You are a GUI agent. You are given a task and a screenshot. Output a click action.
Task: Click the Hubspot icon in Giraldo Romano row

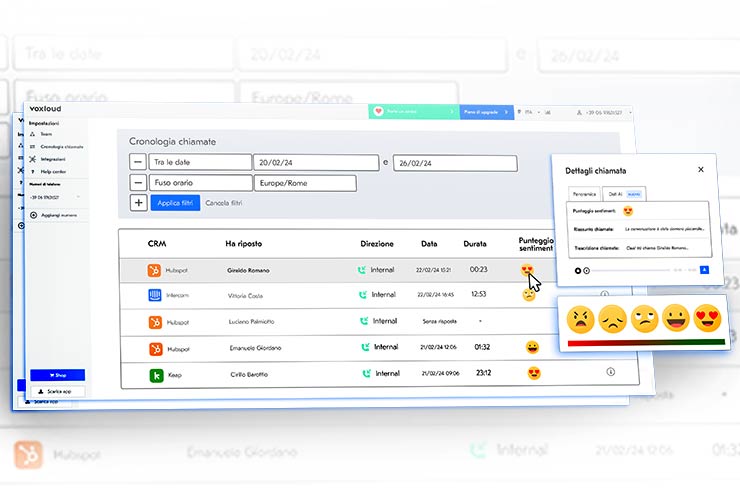[155, 270]
